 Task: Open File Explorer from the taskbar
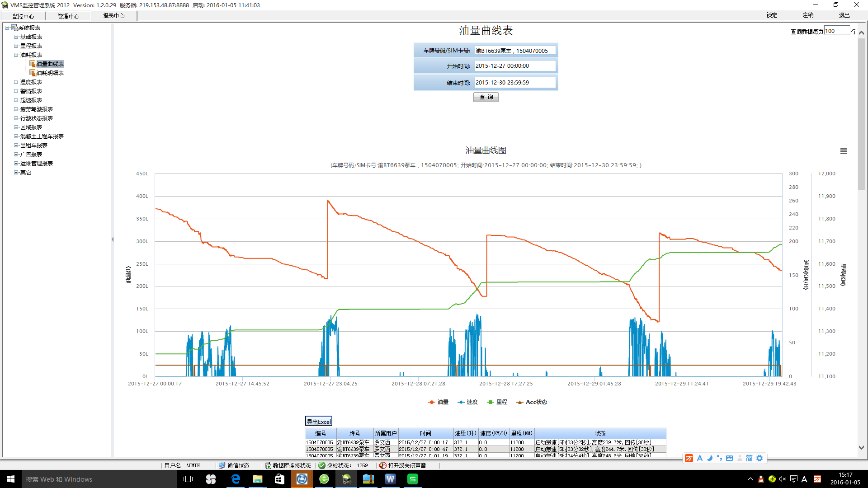click(258, 479)
